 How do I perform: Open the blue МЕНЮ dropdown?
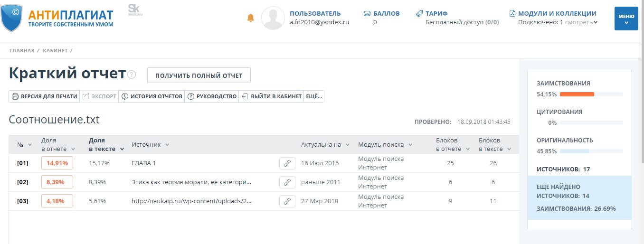click(626, 19)
